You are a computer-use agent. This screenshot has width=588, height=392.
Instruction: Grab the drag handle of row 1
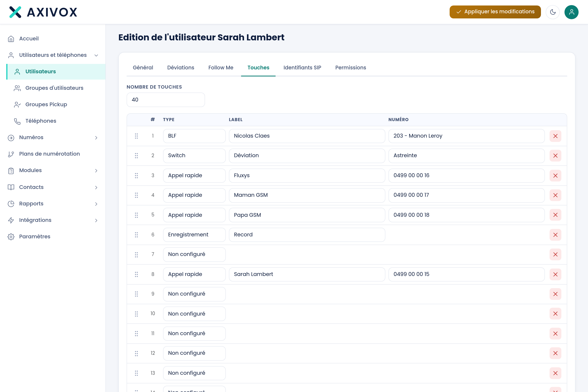click(x=136, y=136)
